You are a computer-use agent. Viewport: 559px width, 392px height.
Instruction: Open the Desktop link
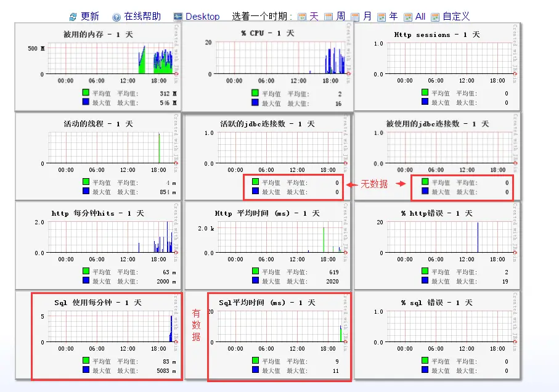[x=203, y=17]
